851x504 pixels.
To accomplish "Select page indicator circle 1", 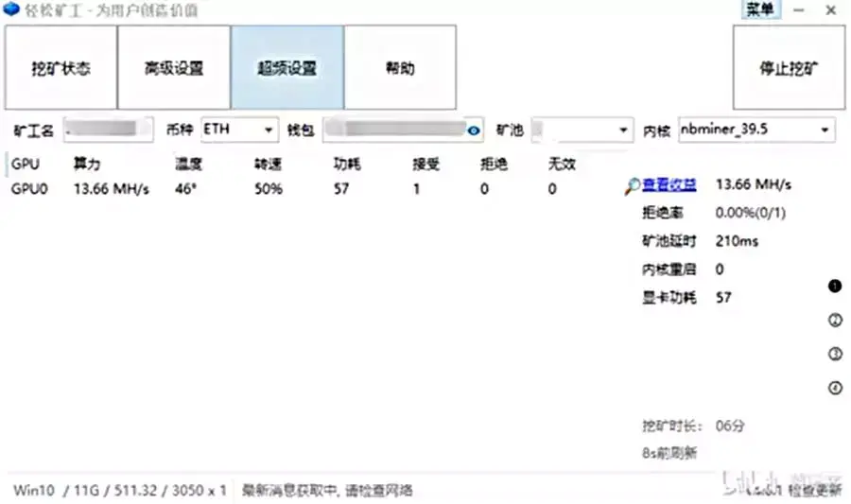I will (835, 286).
